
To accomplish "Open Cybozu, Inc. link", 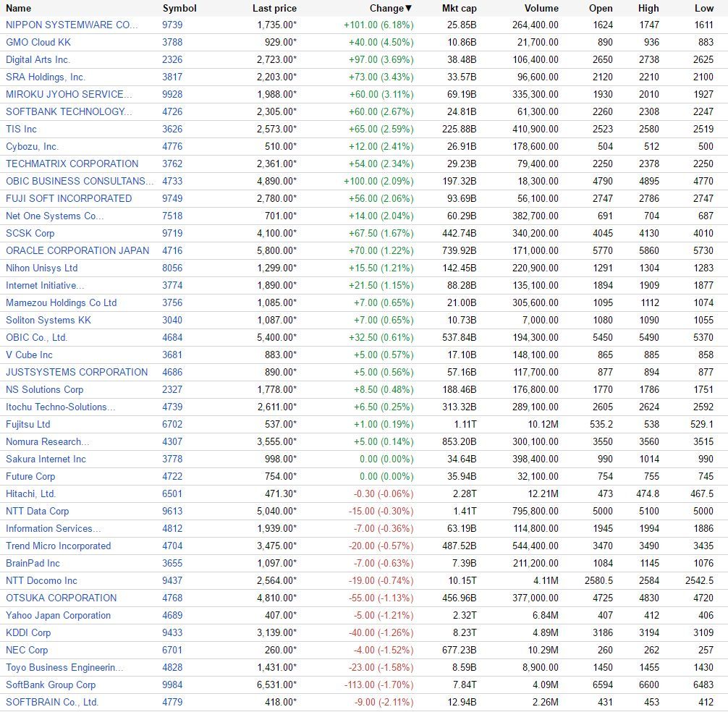I will pyautogui.click(x=33, y=147).
